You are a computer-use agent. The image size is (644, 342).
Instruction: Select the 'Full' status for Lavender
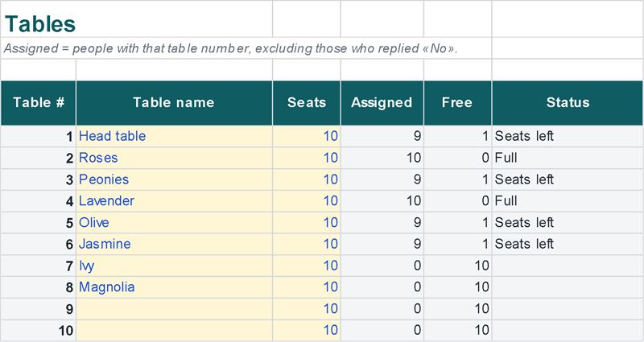568,201
